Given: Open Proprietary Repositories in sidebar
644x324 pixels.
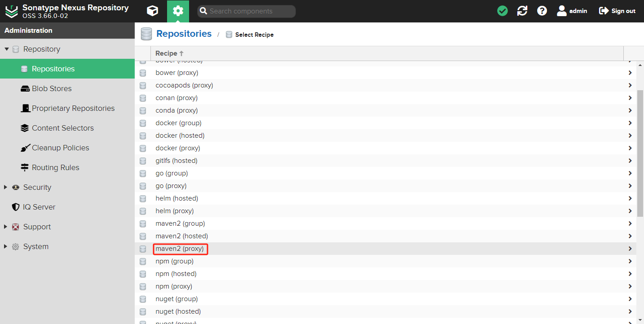Looking at the screenshot, I should click(67, 108).
